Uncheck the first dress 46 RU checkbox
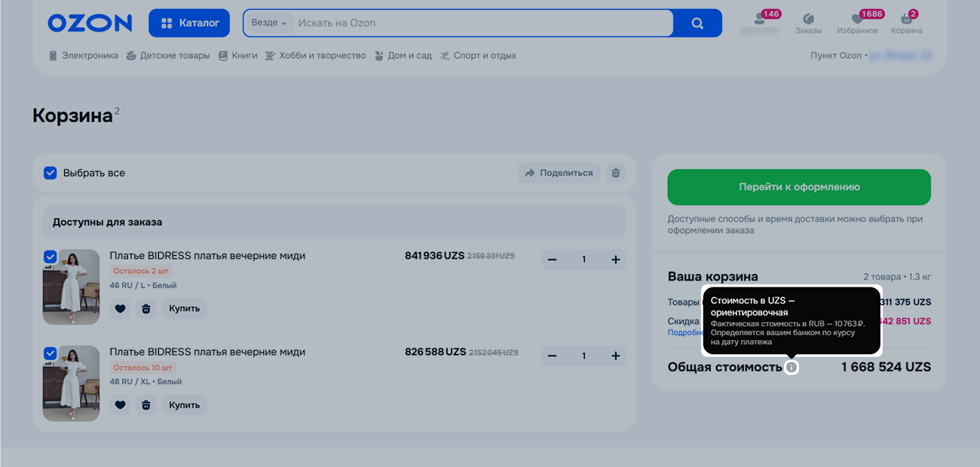This screenshot has width=980, height=467. [50, 257]
